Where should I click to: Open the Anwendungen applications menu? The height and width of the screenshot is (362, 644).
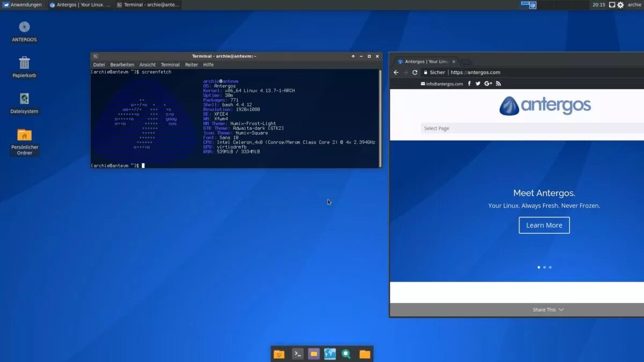coord(23,5)
